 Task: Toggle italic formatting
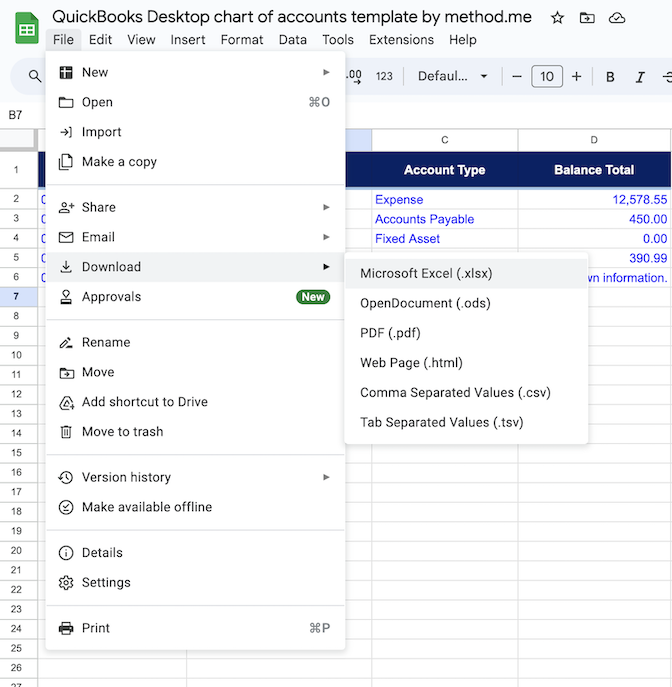pos(640,77)
